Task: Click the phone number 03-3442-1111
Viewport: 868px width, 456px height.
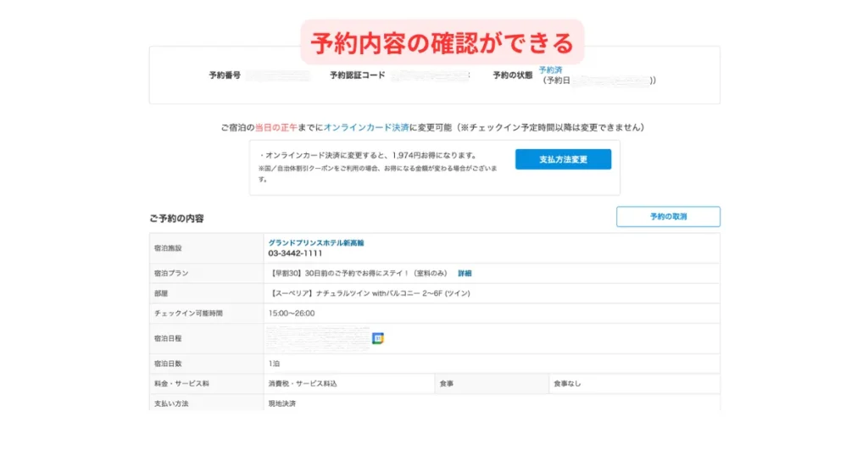Action: tap(295, 253)
